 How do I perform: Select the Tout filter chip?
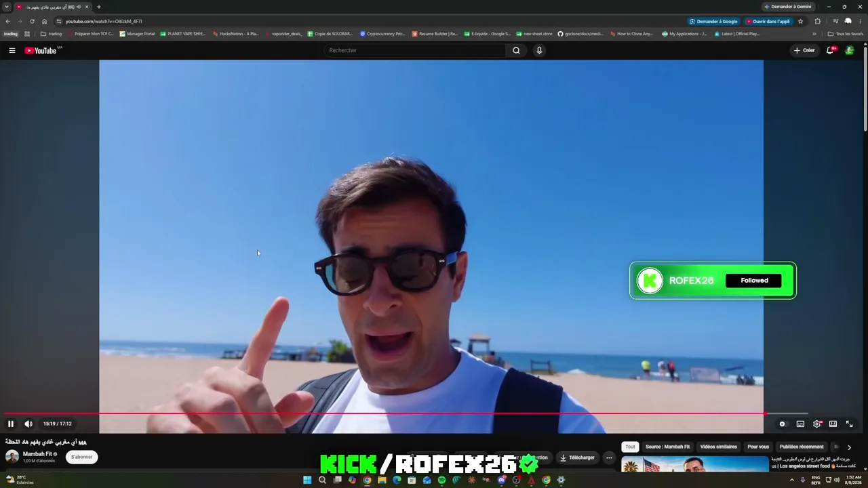631,447
